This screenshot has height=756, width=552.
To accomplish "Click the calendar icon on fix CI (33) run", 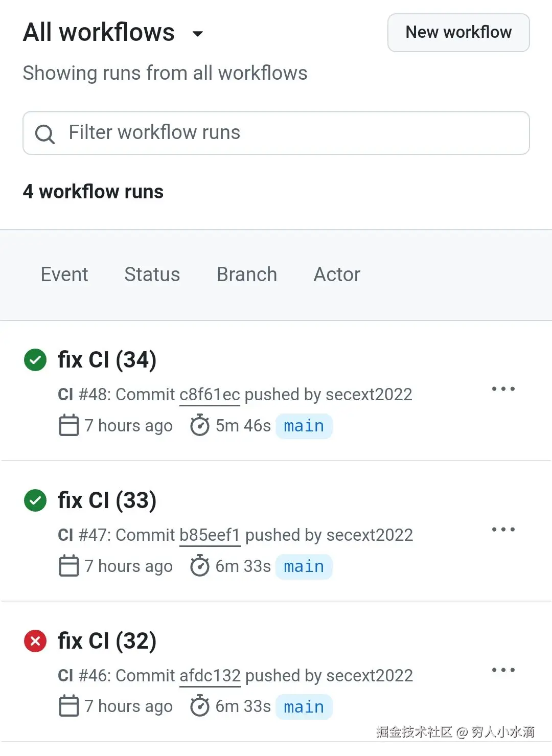I will tap(69, 566).
